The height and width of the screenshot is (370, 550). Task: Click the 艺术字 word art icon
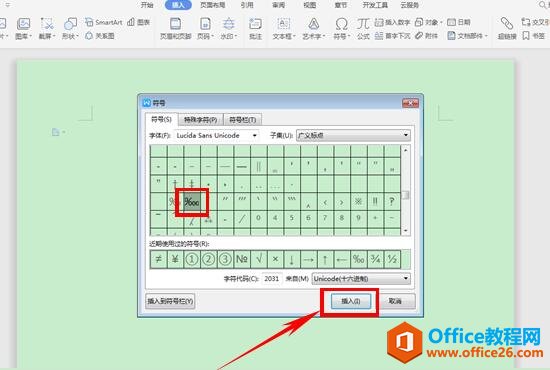click(314, 24)
